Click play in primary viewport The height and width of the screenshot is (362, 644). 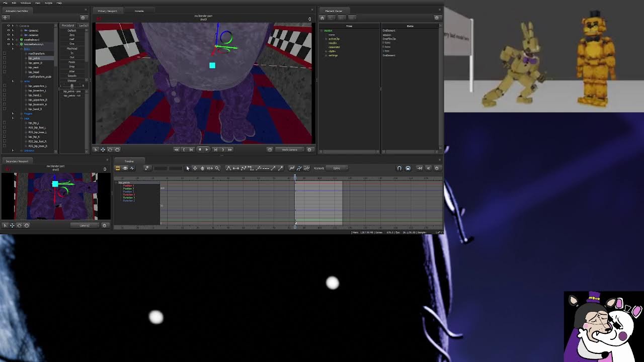pyautogui.click(x=207, y=149)
